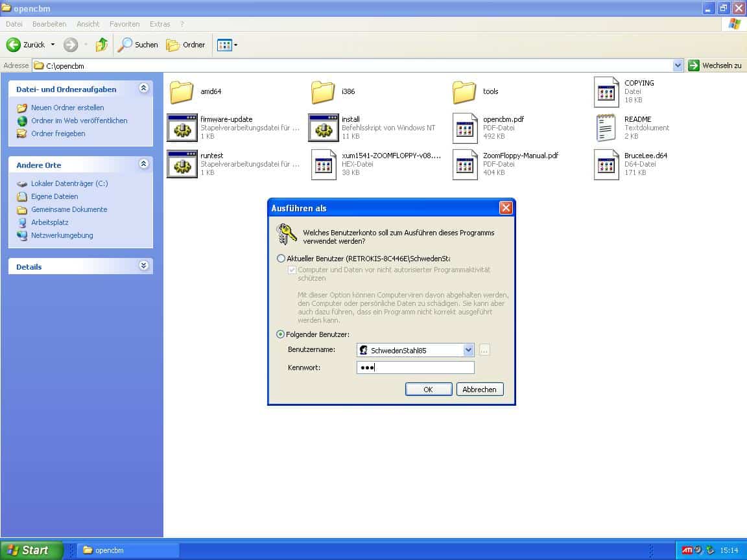
Task: Click the taskbar clock showing 15:14
Action: (x=729, y=550)
